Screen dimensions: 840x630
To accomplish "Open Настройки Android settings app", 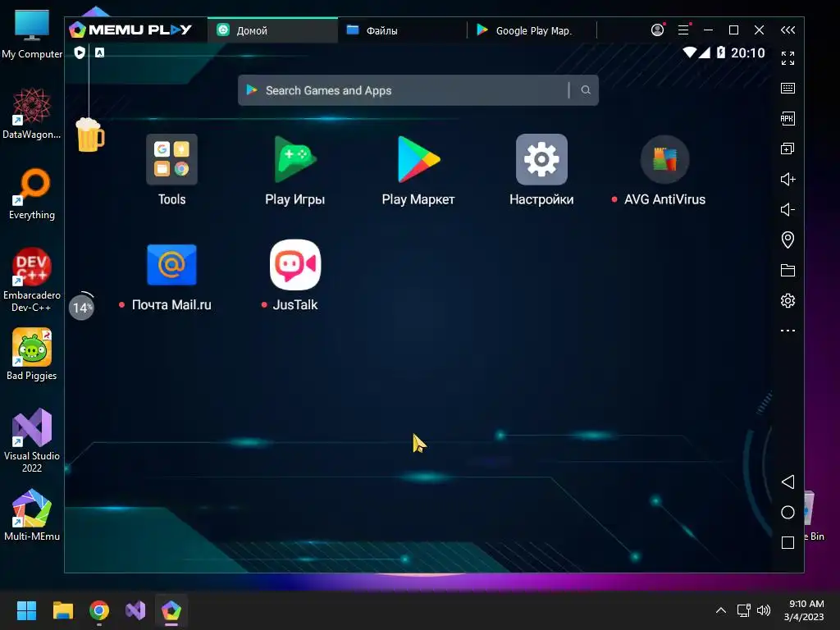I will point(541,159).
